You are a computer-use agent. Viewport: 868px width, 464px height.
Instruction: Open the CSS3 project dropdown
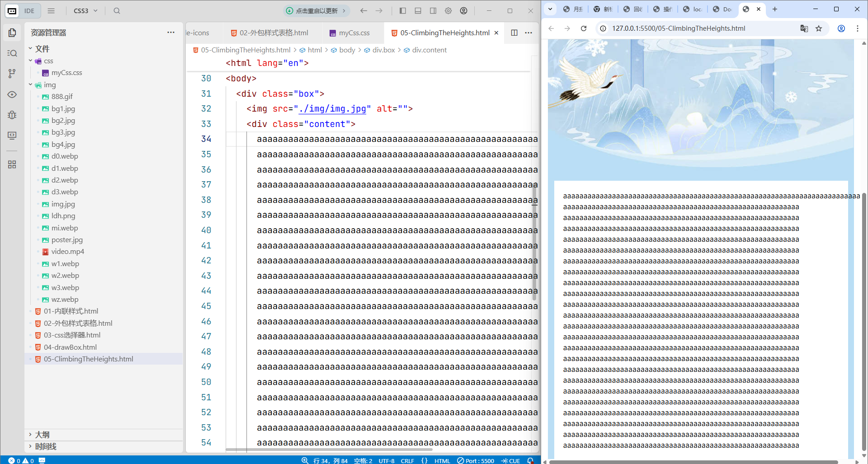(x=85, y=11)
